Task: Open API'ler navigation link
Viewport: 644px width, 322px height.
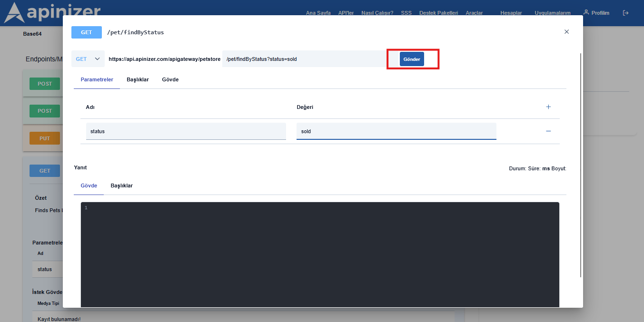Action: [346, 13]
